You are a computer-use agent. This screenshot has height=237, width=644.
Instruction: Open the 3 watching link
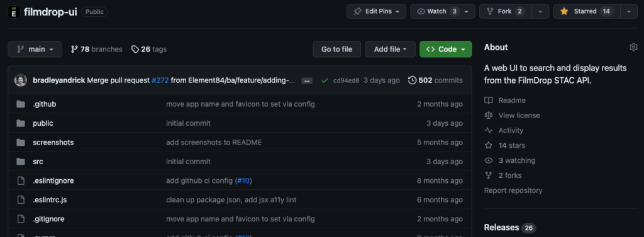tap(509, 160)
